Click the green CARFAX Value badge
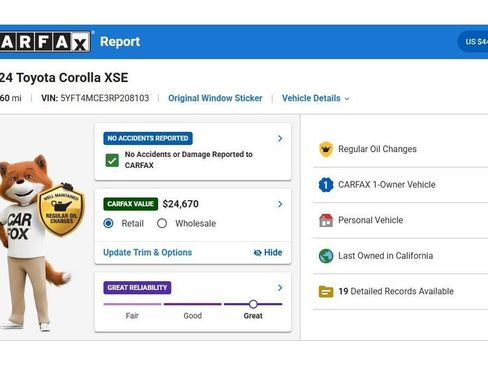This screenshot has height=366, width=488. [x=131, y=204]
